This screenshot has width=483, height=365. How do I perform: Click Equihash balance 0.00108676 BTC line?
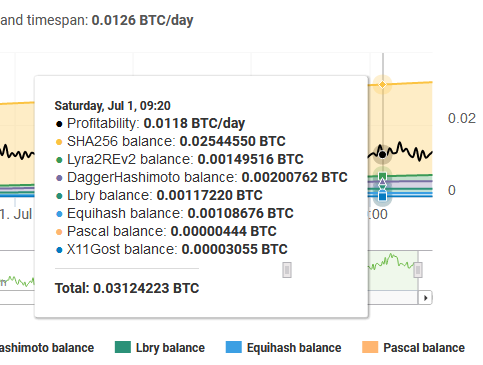174,213
